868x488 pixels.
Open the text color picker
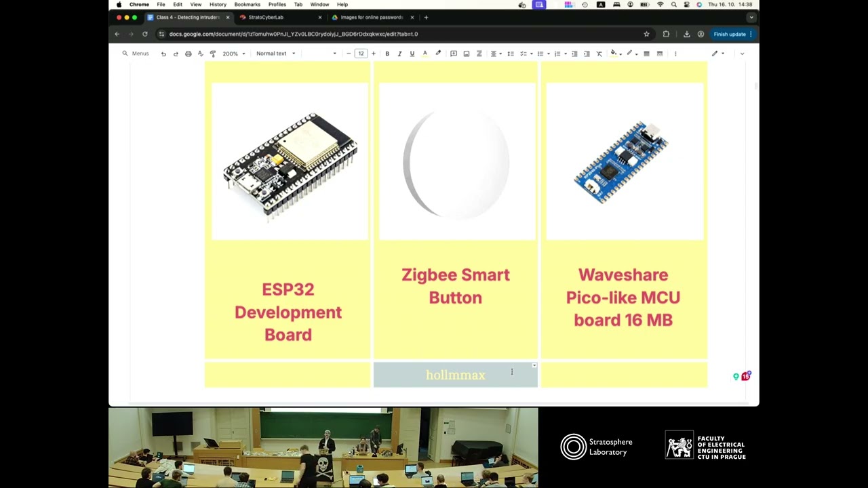point(425,54)
